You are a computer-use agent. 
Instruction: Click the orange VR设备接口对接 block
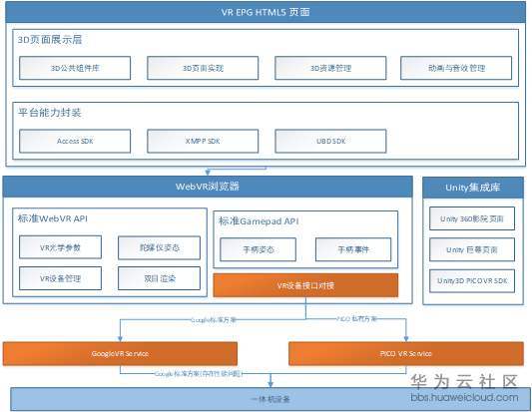pos(305,285)
